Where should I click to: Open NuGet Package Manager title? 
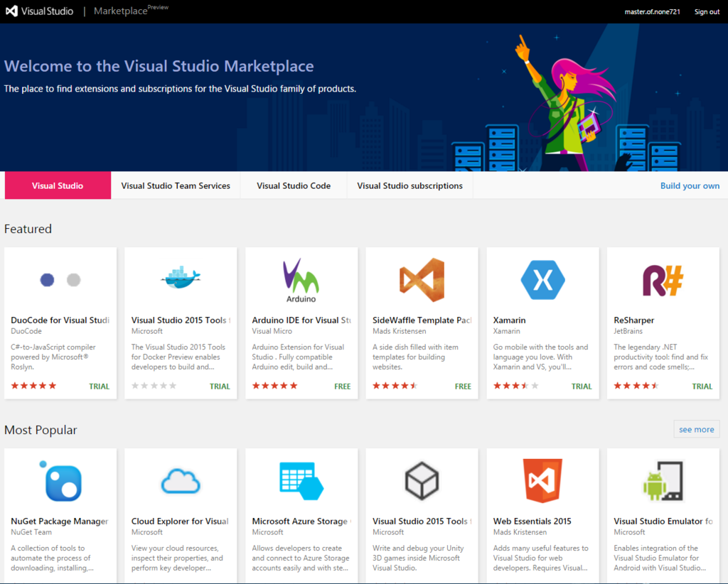click(x=60, y=521)
